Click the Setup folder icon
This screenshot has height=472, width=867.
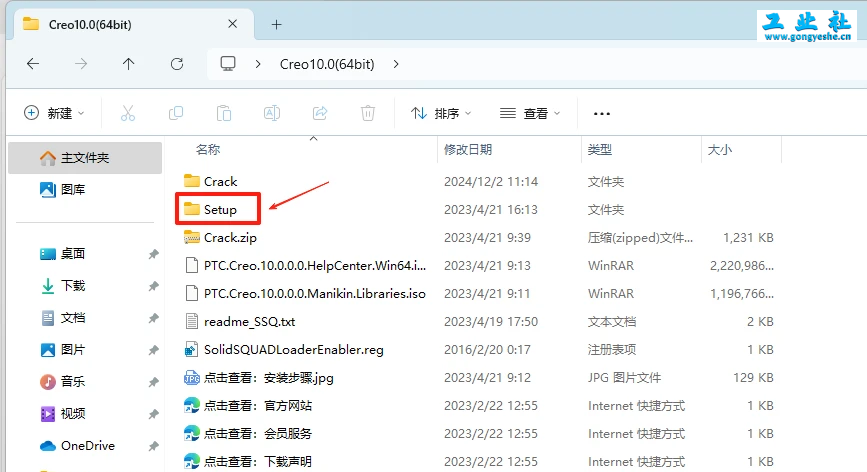point(192,209)
